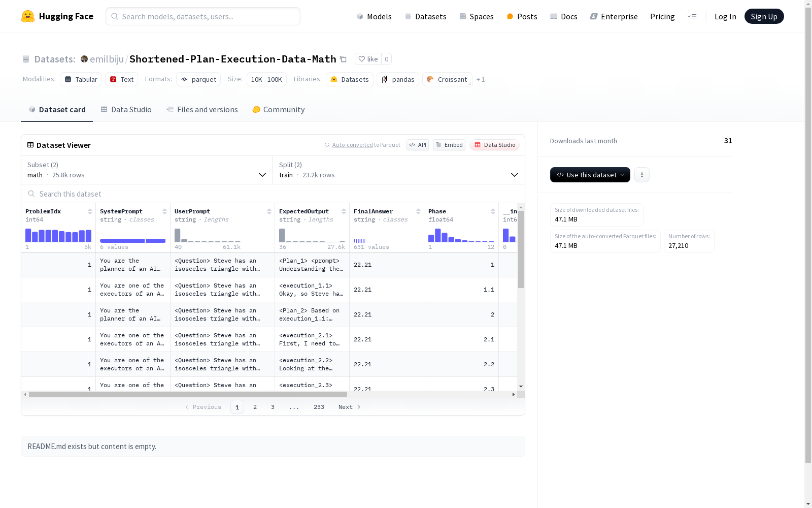Click the Hugging Face logo icon
812x508 pixels.
(28, 16)
